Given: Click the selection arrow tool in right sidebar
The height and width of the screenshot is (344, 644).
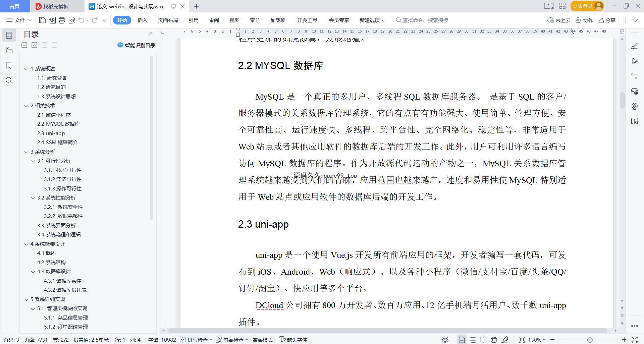Looking at the screenshot, I should (634, 61).
